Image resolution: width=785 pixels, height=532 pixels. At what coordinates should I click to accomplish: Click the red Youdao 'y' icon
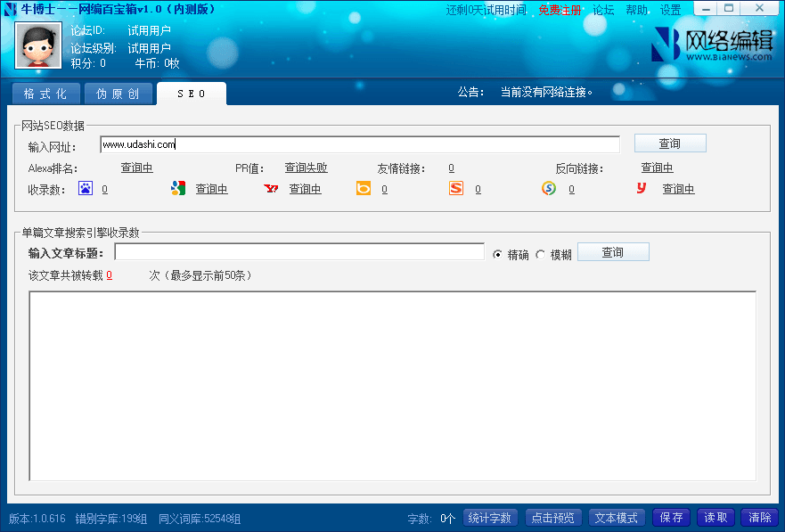[641, 188]
